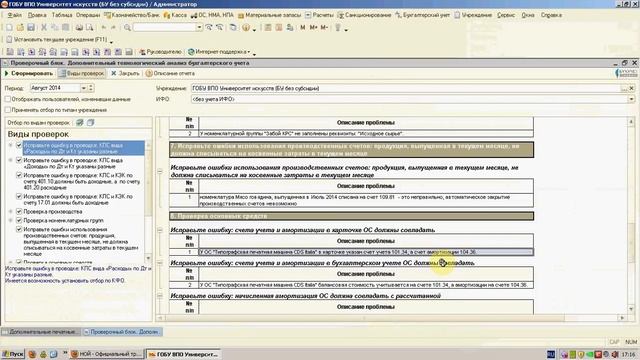Screen dimensions: 640x360
Task: Click into the toolbar search field
Action: 165,27
